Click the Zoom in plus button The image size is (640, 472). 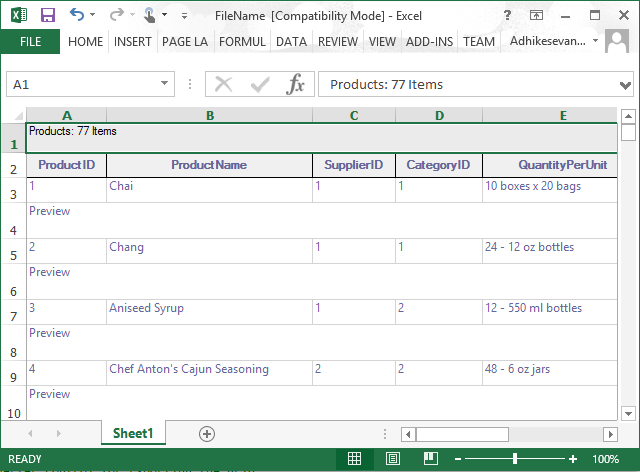[573, 459]
